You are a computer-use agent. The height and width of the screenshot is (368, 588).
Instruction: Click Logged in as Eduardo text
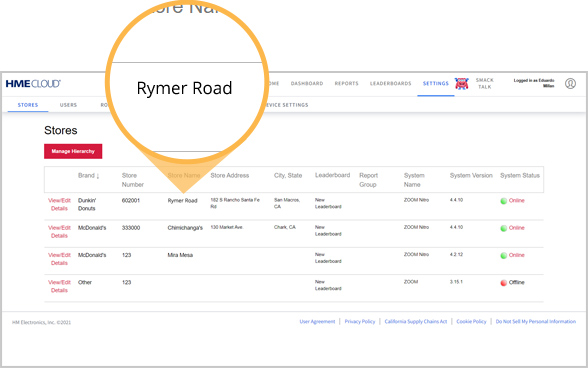[534, 83]
